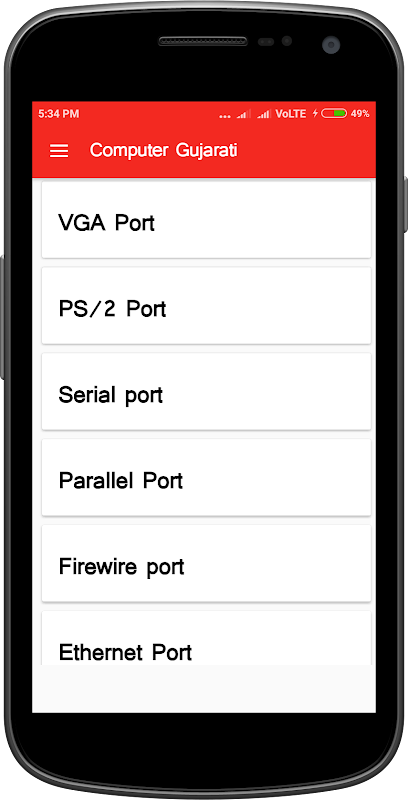Tap the empty area below the list

point(204,688)
